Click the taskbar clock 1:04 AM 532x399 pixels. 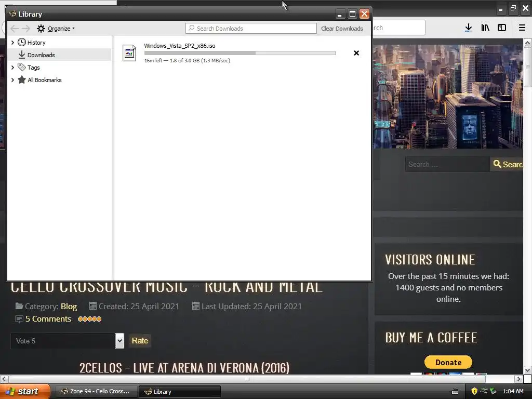tap(513, 391)
